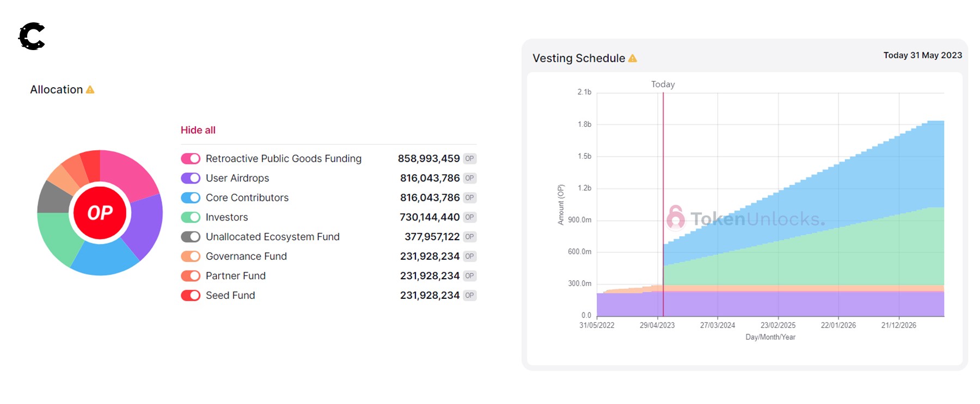Switch off the Investors allocation toggle

191,218
